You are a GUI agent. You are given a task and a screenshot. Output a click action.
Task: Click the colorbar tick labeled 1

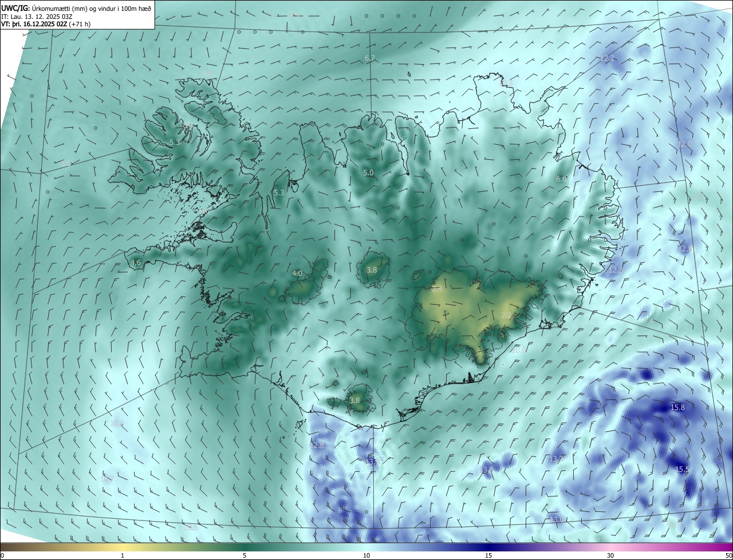(x=123, y=555)
